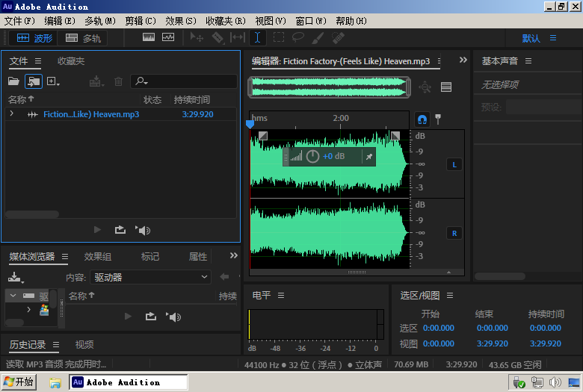Select the Lasso Selection tool

coord(298,37)
